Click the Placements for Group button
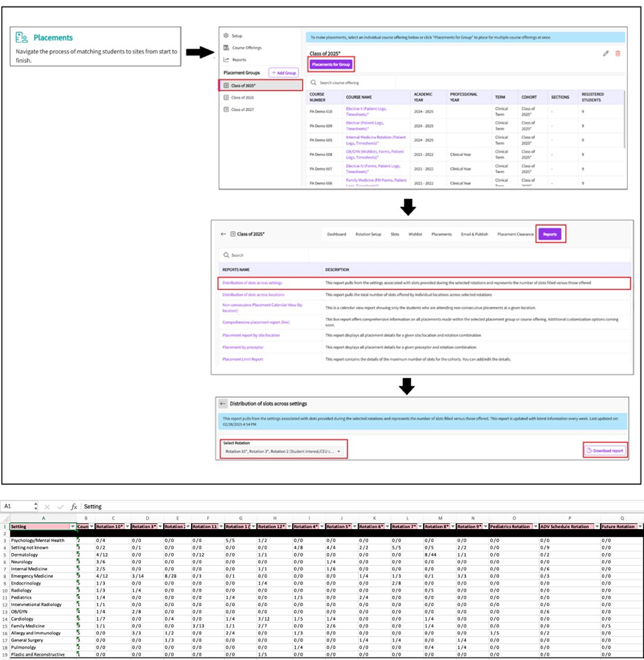This screenshot has width=644, height=660. (331, 65)
